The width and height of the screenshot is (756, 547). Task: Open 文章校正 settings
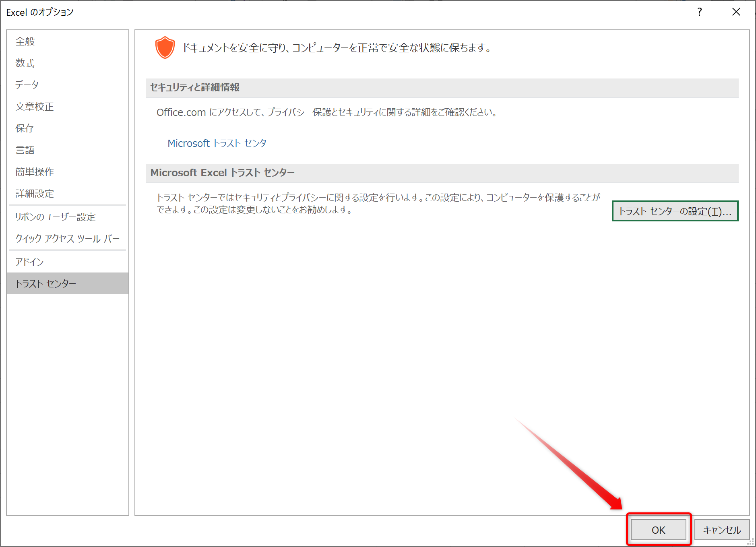coord(68,107)
